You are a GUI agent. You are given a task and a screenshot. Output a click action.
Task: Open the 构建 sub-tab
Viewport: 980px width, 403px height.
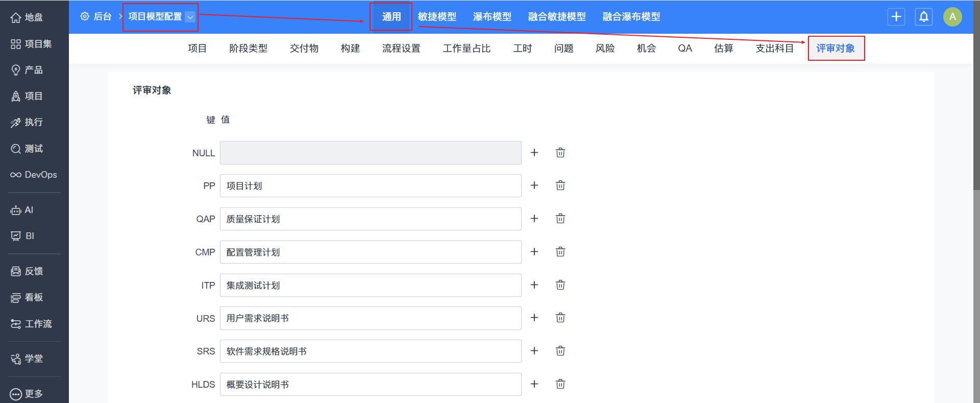click(x=350, y=49)
